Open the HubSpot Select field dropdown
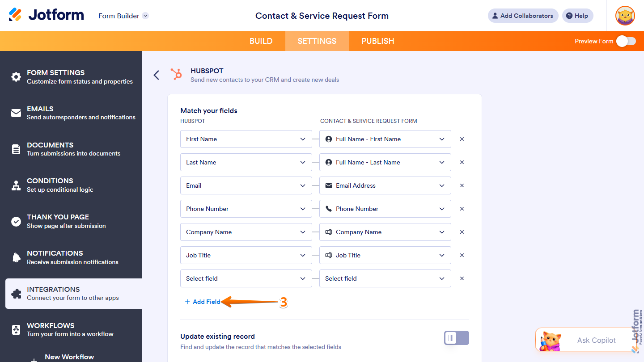 246,278
